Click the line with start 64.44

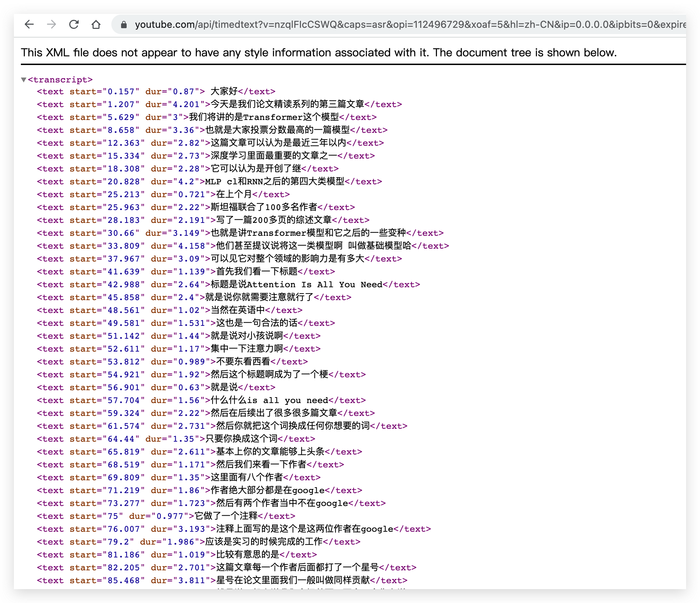pyautogui.click(x=176, y=439)
